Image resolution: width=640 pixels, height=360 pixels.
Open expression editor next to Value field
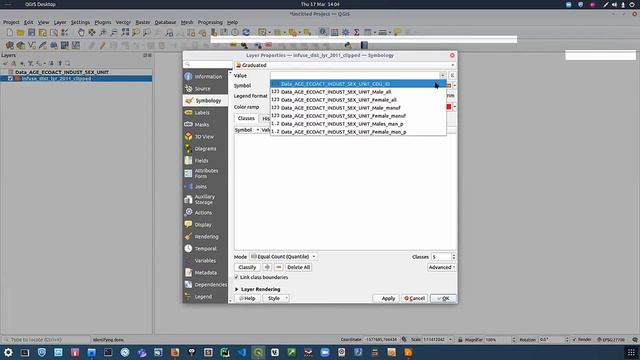pos(452,76)
